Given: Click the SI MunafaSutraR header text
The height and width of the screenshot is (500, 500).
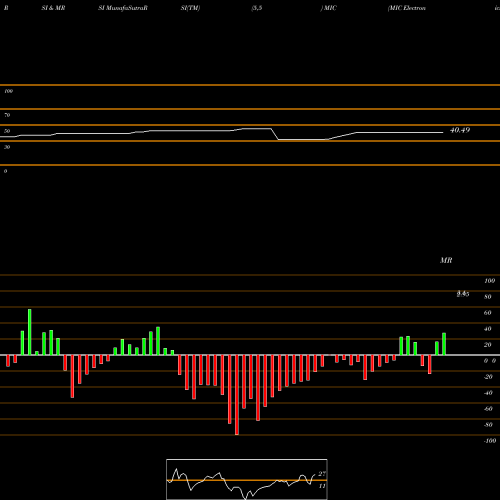Looking at the screenshot, I should tap(123, 8).
